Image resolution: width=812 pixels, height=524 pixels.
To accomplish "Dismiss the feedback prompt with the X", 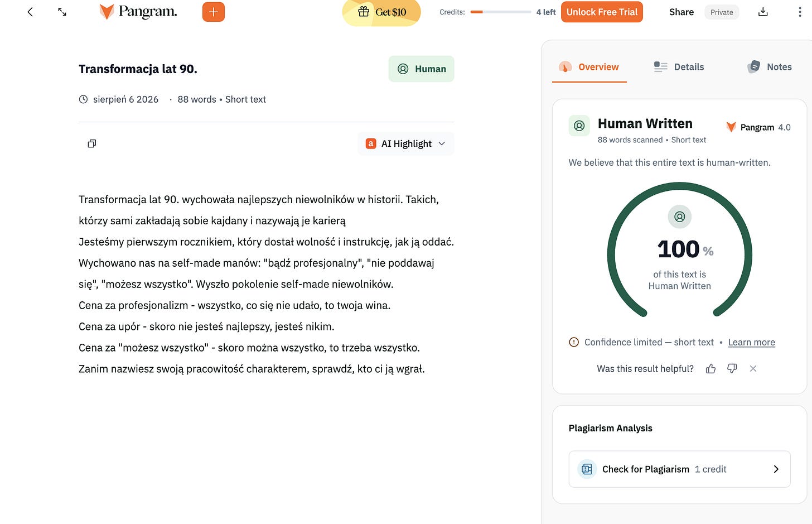I will pyautogui.click(x=753, y=368).
